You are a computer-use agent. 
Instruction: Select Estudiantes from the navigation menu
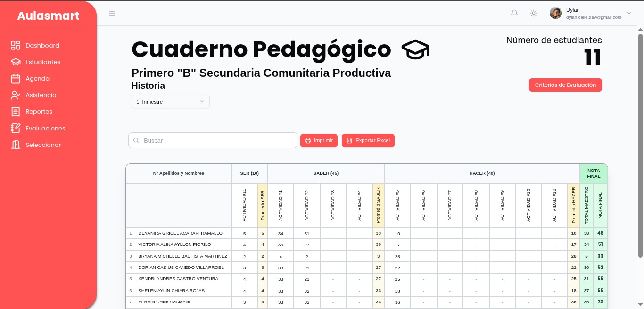pyautogui.click(x=43, y=62)
